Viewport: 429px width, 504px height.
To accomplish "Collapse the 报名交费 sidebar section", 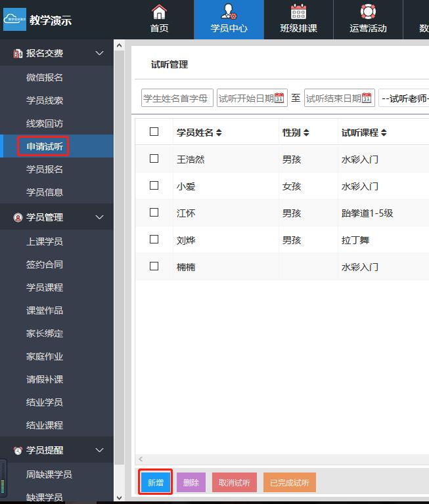I will point(100,53).
